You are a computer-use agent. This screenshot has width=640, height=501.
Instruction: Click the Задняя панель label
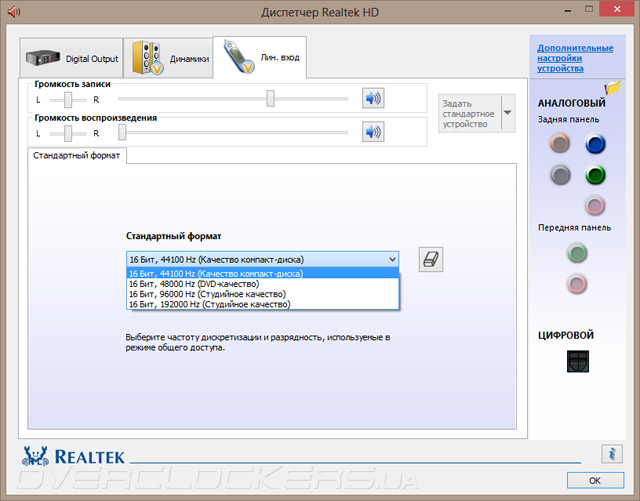pyautogui.click(x=568, y=120)
